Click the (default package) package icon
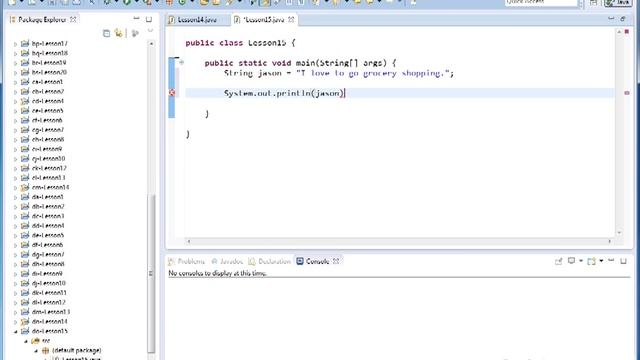 [x=46, y=350]
